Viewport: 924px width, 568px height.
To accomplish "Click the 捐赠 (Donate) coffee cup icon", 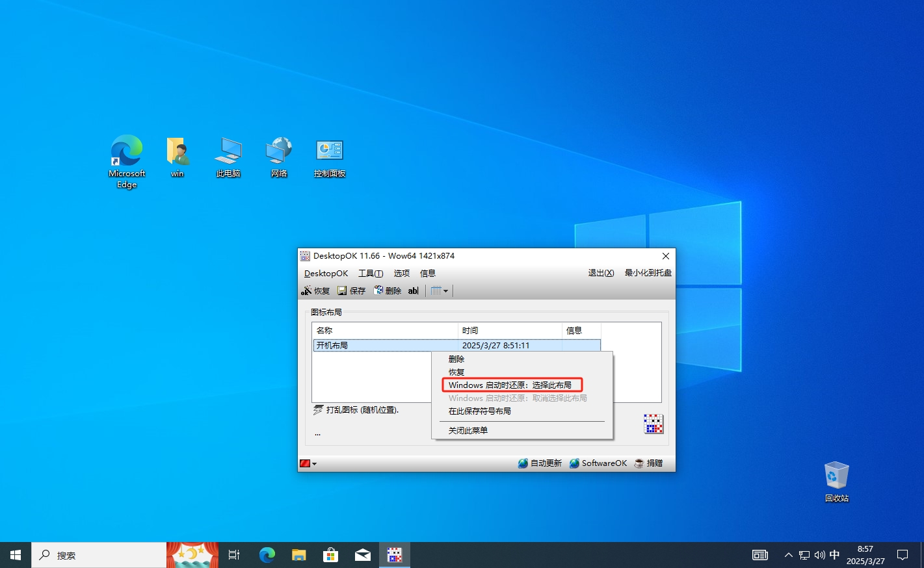I will (639, 463).
